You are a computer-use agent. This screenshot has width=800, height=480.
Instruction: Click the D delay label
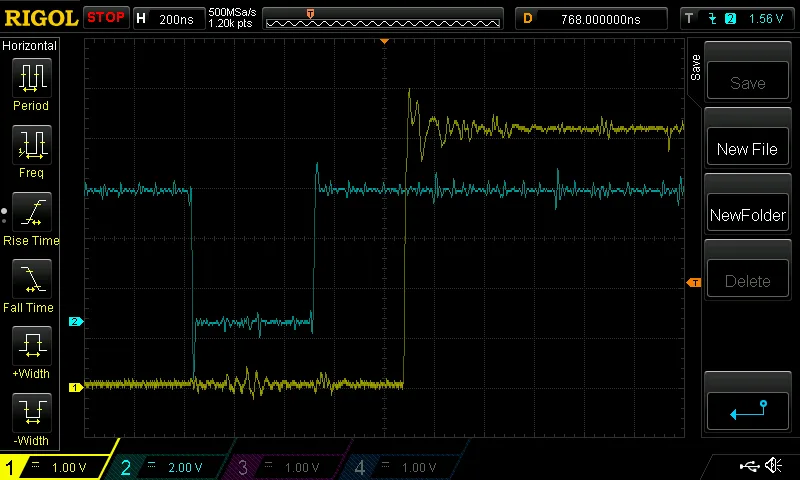tap(528, 19)
